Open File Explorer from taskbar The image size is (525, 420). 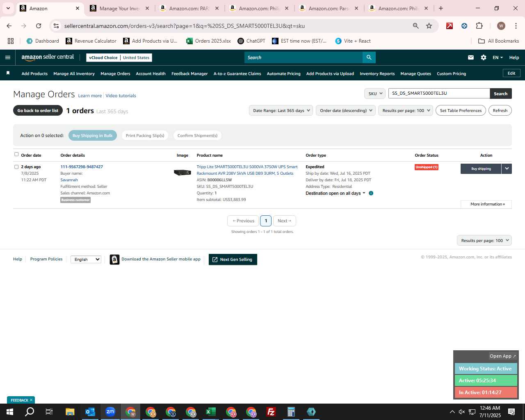pos(70,412)
